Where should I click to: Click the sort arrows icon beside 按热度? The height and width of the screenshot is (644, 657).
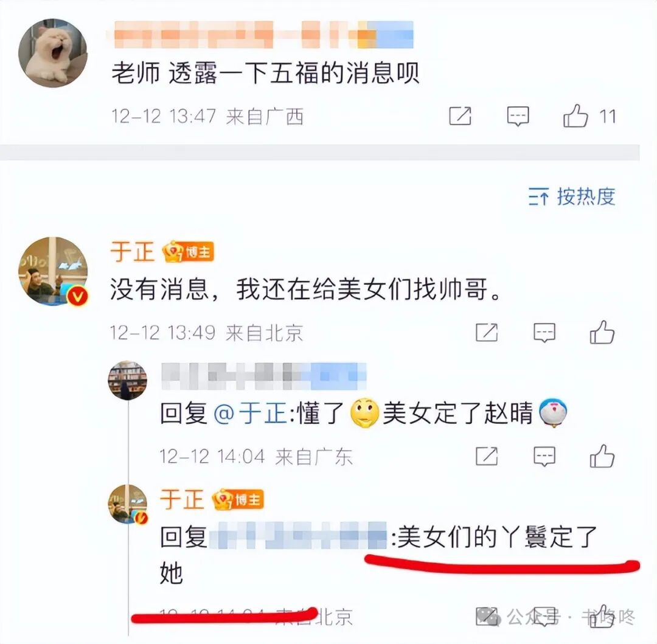pyautogui.click(x=538, y=196)
